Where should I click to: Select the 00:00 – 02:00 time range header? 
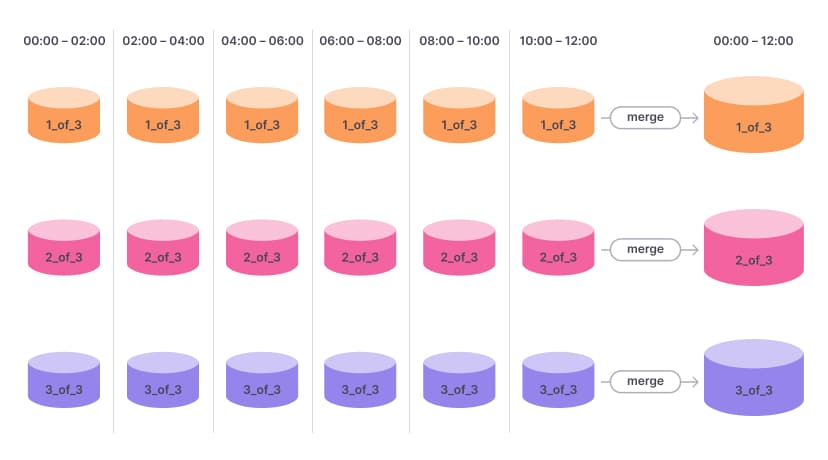pyautogui.click(x=64, y=41)
